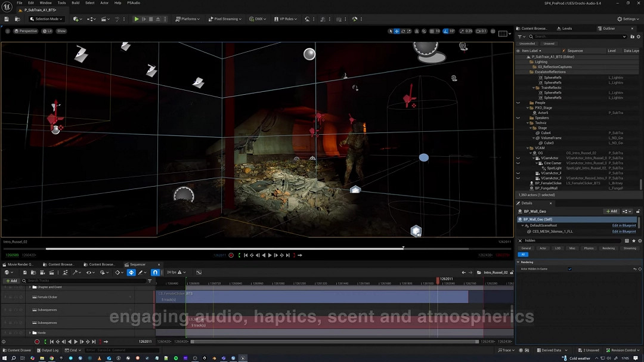Click the green Play in Editor button
Viewport: 644px width, 362px height.
tap(137, 19)
